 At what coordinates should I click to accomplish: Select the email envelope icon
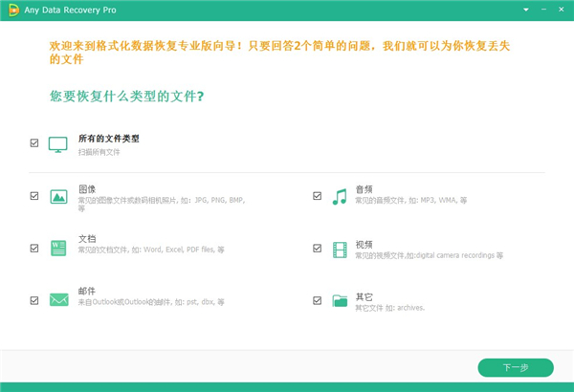[57, 300]
